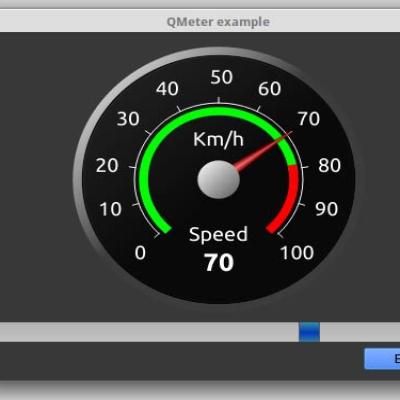The height and width of the screenshot is (400, 400).
Task: Click the 20 mark on the dial
Action: [x=107, y=166]
